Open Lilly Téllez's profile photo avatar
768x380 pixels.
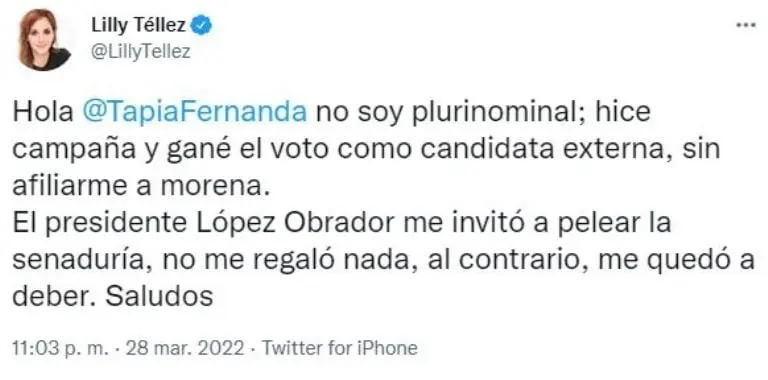click(x=44, y=40)
